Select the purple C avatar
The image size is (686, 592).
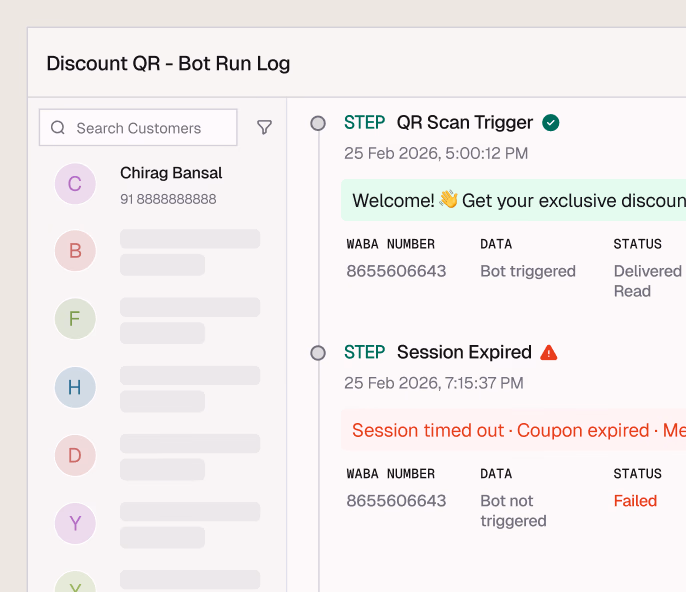pyautogui.click(x=75, y=184)
